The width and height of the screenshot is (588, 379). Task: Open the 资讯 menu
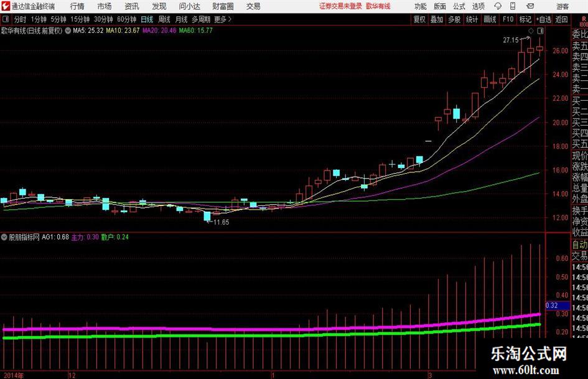pos(132,6)
